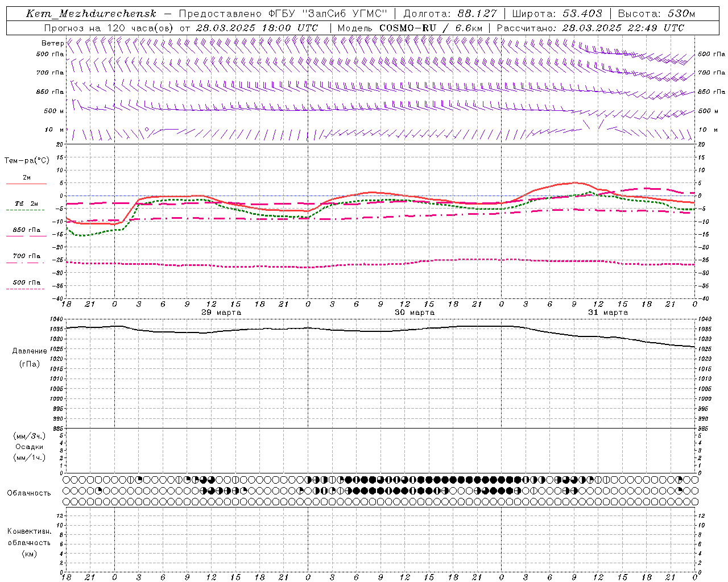Click the dash-dot legend line under 700 гПа
The image size is (728, 582).
pos(26,263)
